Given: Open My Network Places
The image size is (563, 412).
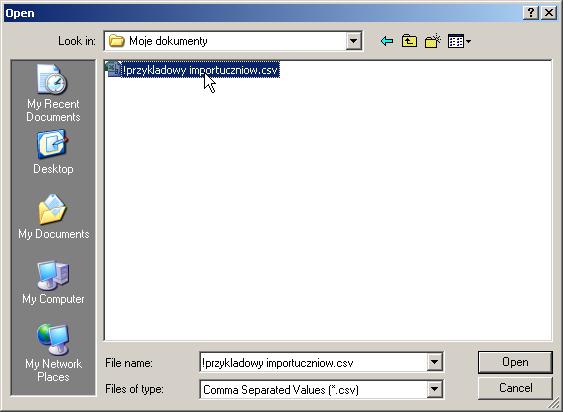Looking at the screenshot, I should click(53, 353).
